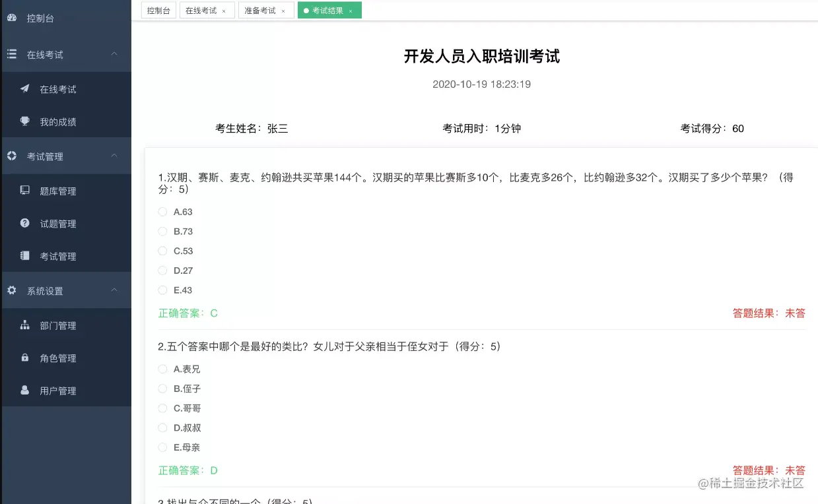Click the exam title 开发人员入职培训考试
The height and width of the screenshot is (504, 818).
482,57
